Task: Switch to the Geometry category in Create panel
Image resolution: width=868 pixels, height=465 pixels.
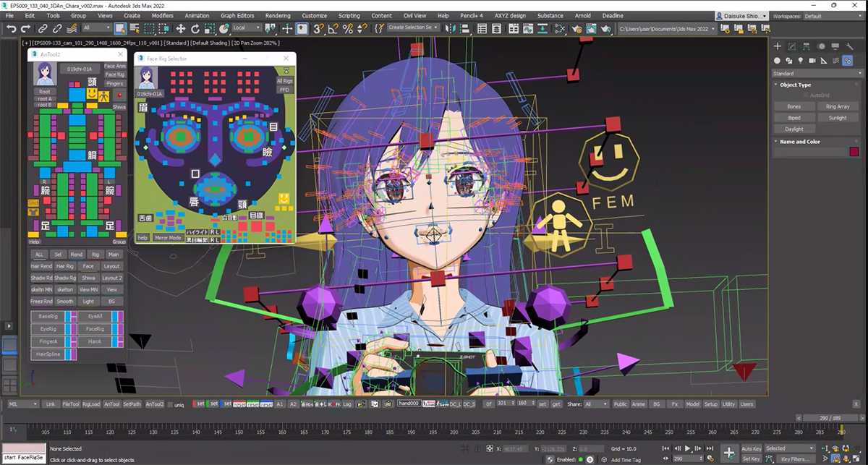Action: 778,61
